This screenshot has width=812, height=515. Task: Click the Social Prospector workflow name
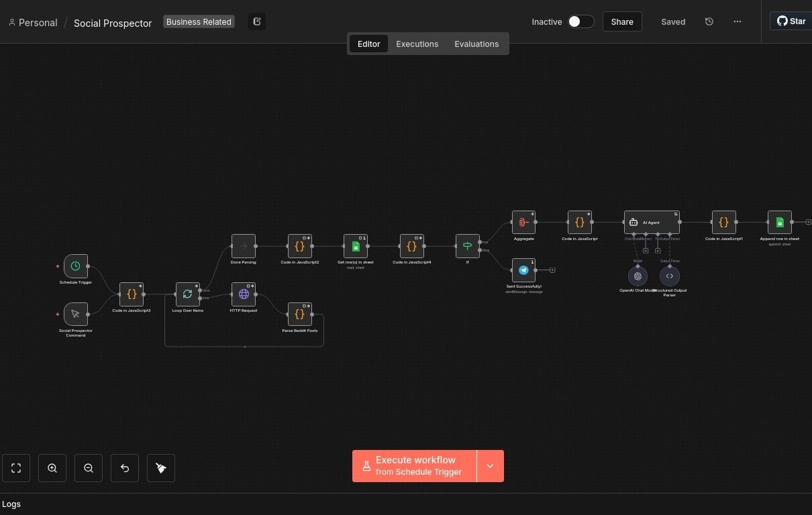click(x=113, y=23)
